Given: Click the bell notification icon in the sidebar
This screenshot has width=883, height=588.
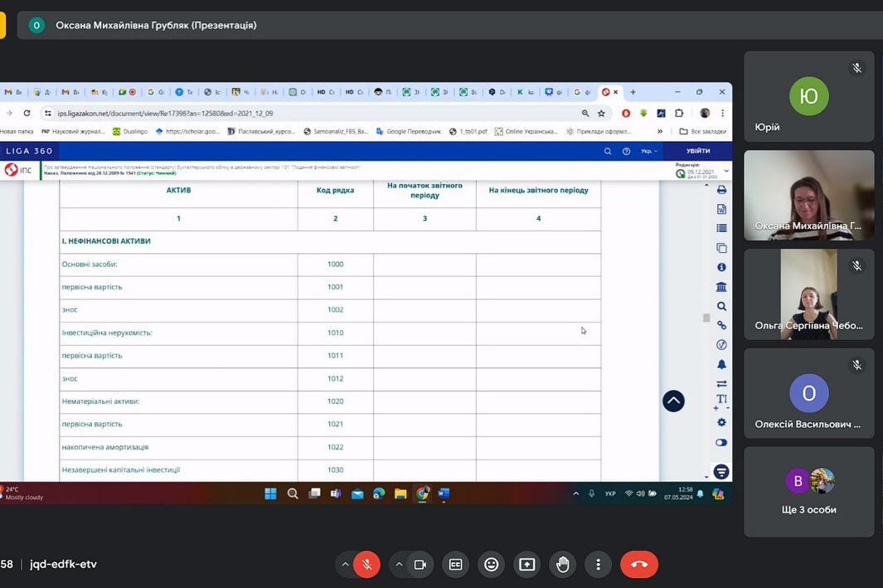Looking at the screenshot, I should click(x=721, y=364).
